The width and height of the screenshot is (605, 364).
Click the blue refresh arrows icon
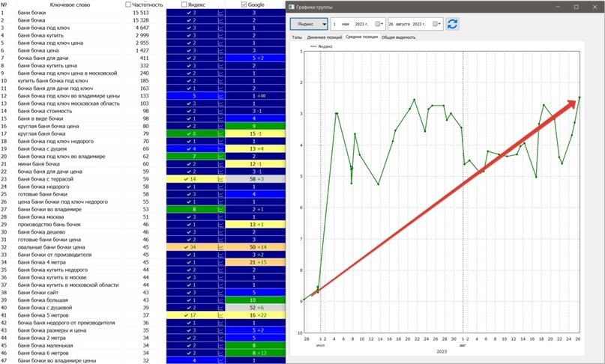(x=452, y=24)
